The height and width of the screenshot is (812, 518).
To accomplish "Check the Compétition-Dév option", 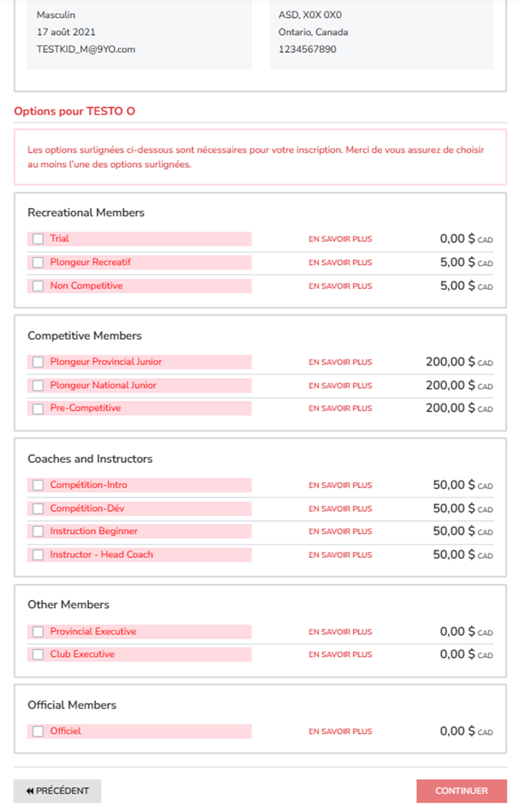I will [38, 509].
